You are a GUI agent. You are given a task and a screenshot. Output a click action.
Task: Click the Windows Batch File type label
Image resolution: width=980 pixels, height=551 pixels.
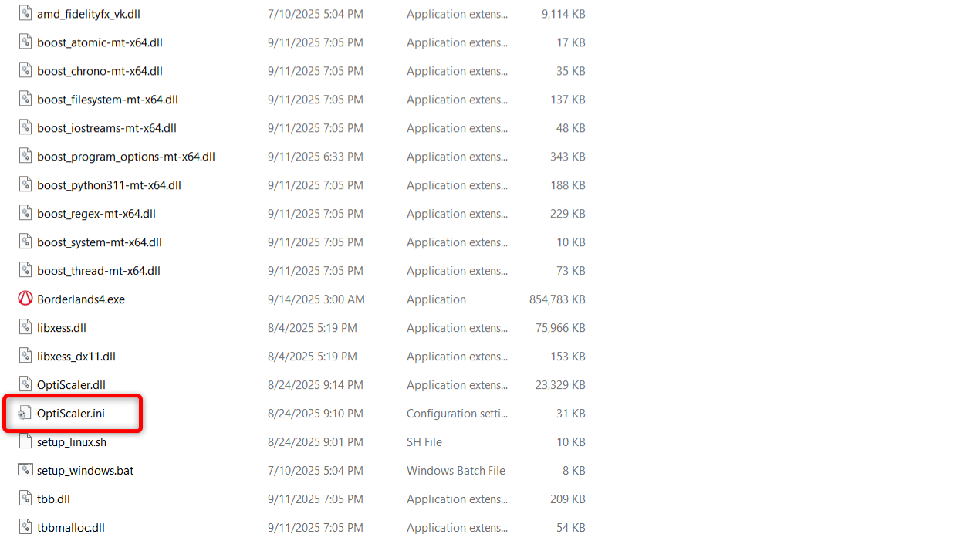455,471
